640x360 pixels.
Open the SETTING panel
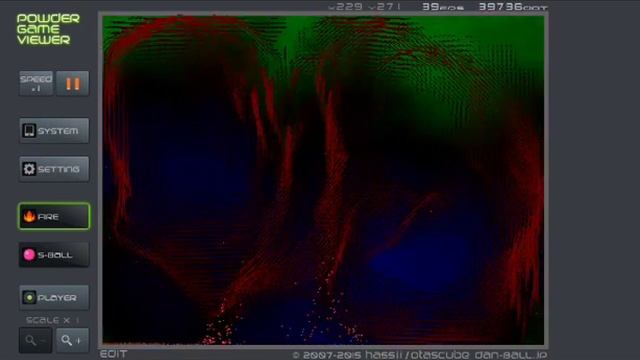click(x=54, y=169)
